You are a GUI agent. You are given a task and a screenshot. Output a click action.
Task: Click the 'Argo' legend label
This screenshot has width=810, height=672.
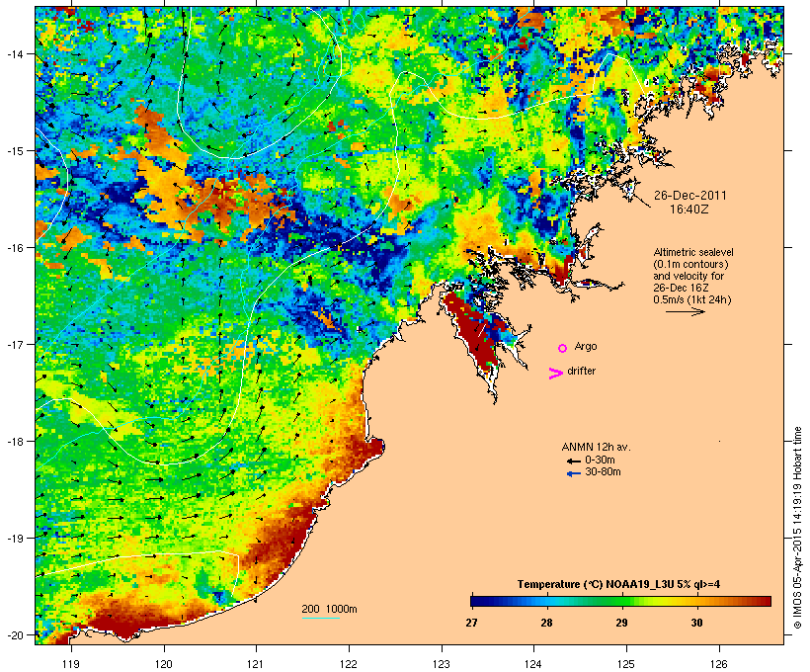(586, 346)
